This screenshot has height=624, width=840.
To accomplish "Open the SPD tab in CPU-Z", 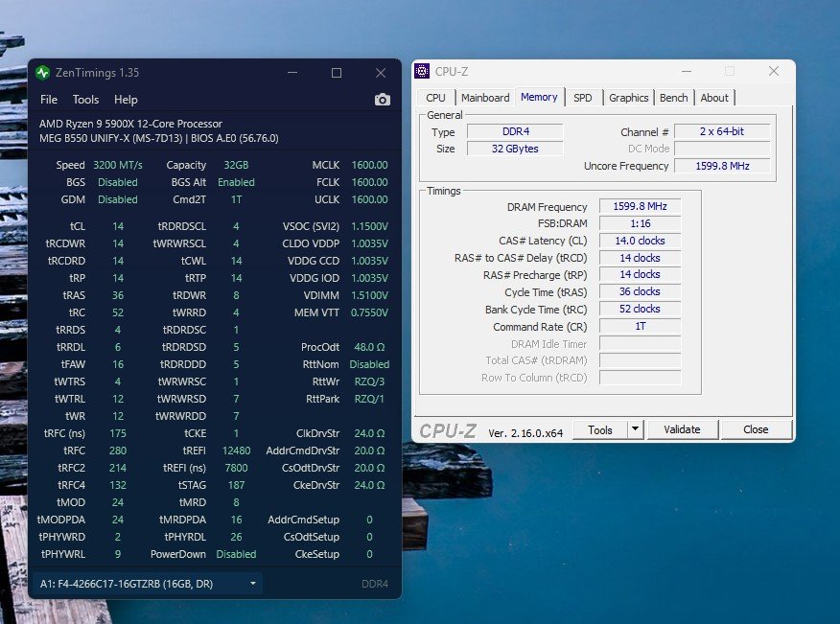I will 583,98.
